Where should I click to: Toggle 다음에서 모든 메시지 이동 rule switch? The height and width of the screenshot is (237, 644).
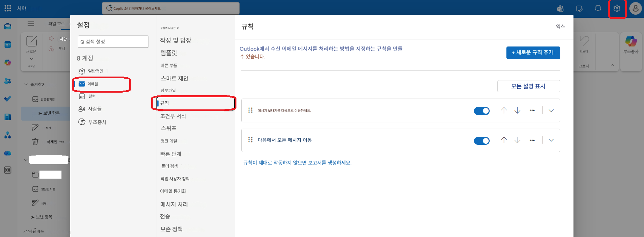coord(482,141)
